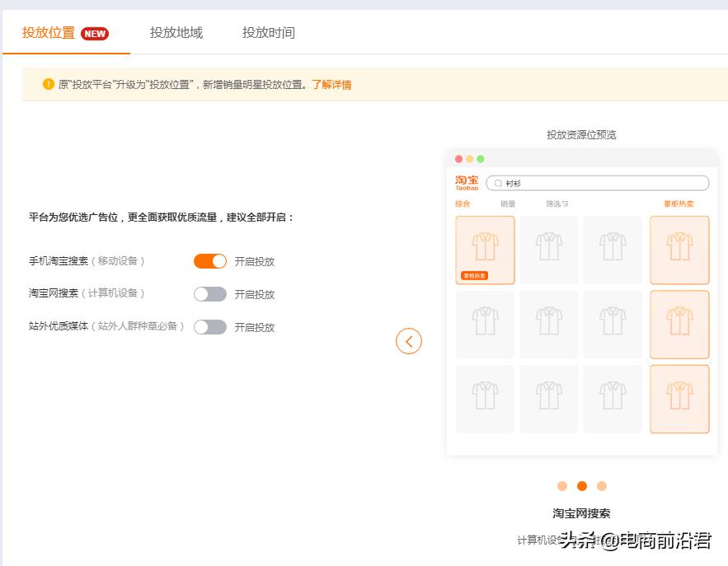This screenshot has height=566, width=728.
Task: Click the left chevron circle button
Action: coord(409,340)
